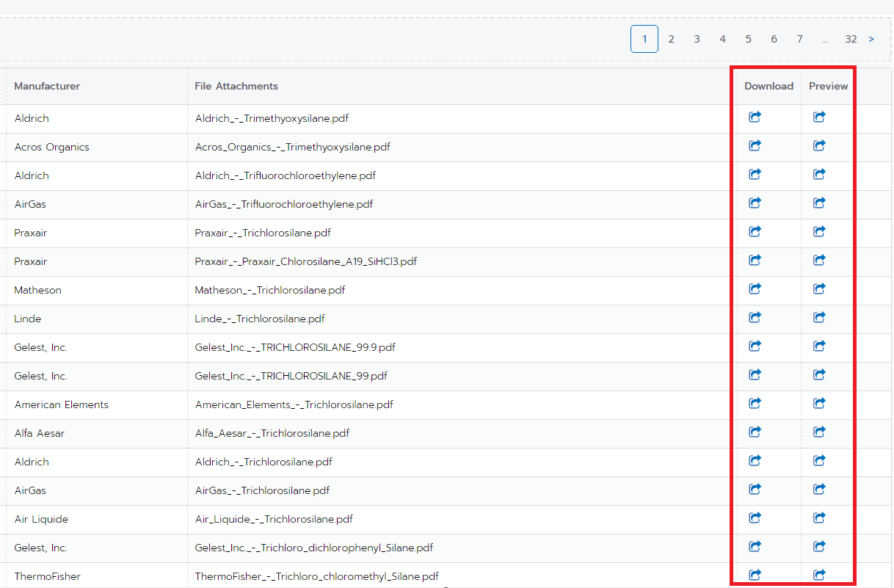Jump to last page 32

851,39
